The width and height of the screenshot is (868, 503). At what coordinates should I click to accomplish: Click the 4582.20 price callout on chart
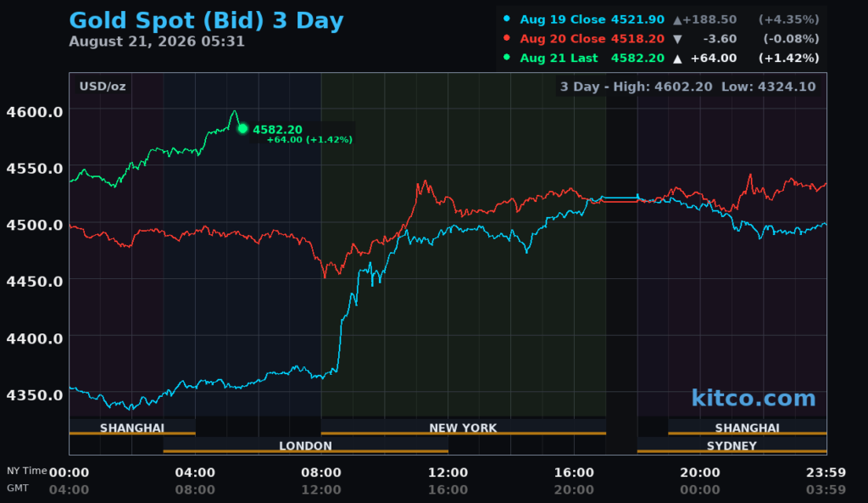pos(277,130)
